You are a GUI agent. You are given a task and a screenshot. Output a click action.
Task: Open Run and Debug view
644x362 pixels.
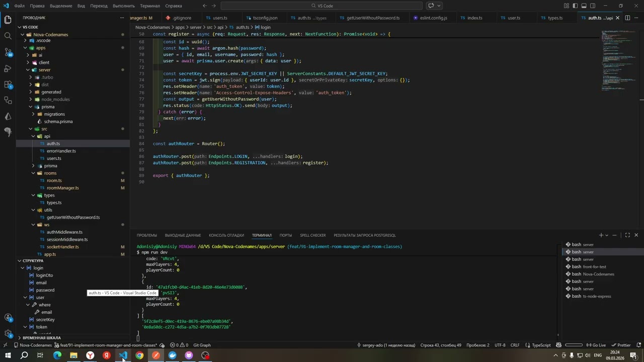pos(8,68)
